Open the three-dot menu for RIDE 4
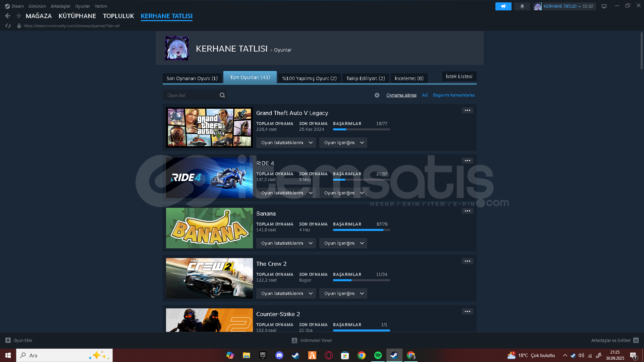Viewport: 644px width, 362px height. 467,161
